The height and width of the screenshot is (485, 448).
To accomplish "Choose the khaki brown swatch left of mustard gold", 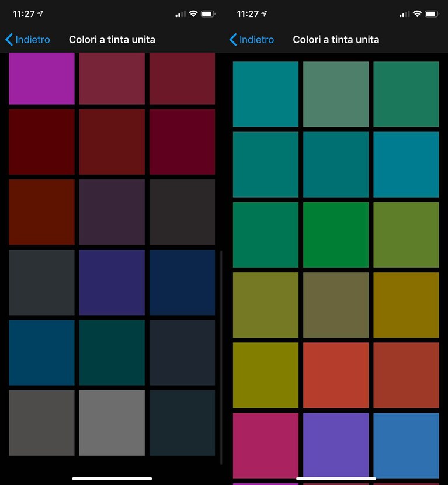I will point(336,305).
